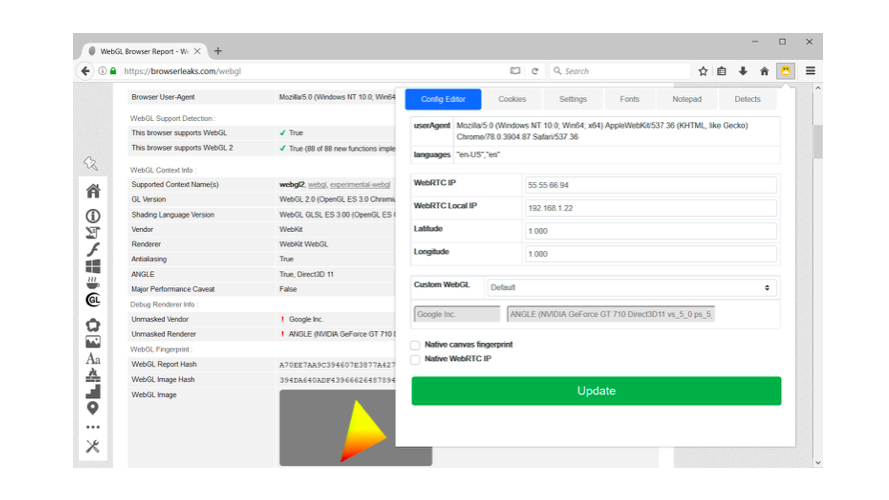The width and height of the screenshot is (889, 500).
Task: Go back with the browser back arrow
Action: coord(85,71)
